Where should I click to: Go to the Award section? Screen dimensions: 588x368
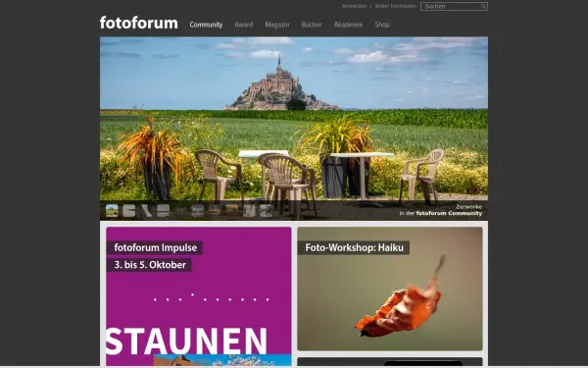coord(244,25)
